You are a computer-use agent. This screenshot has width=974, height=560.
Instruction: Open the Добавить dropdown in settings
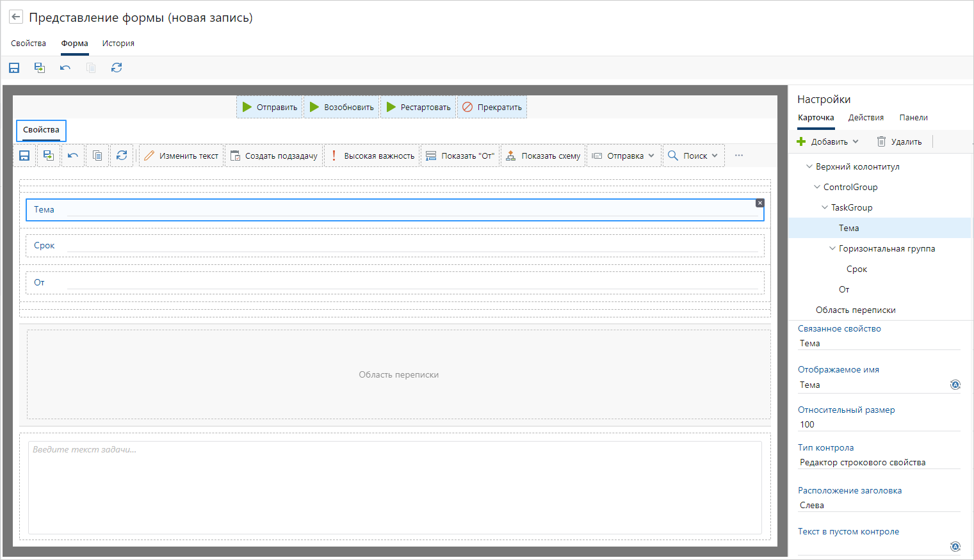pyautogui.click(x=829, y=141)
